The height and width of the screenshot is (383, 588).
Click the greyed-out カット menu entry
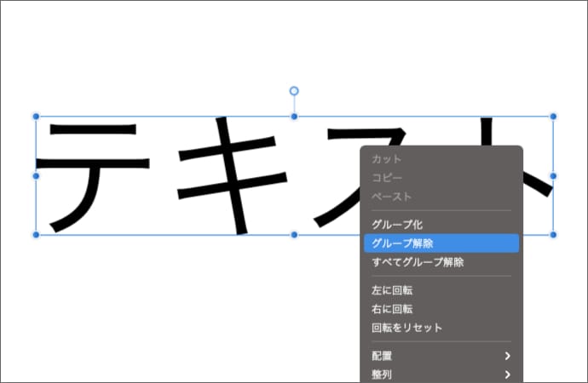click(386, 159)
